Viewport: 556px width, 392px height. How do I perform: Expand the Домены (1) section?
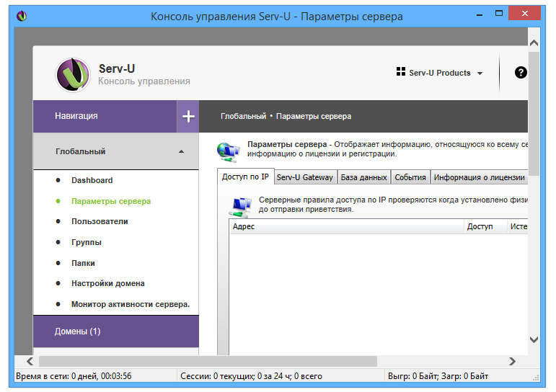coord(116,331)
